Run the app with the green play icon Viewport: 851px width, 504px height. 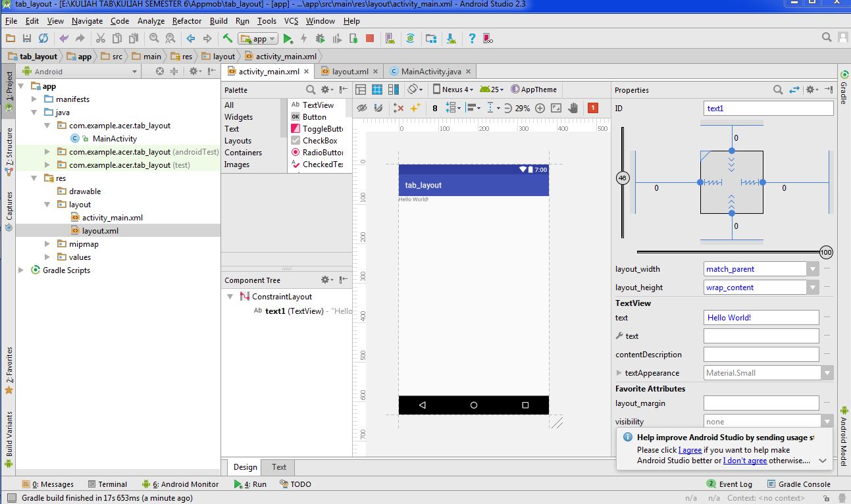click(288, 39)
